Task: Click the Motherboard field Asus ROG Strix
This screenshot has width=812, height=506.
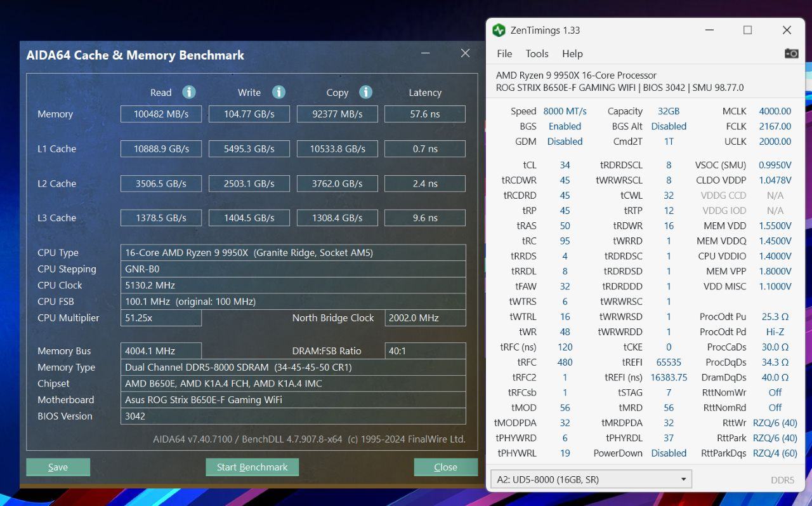Action: click(293, 400)
